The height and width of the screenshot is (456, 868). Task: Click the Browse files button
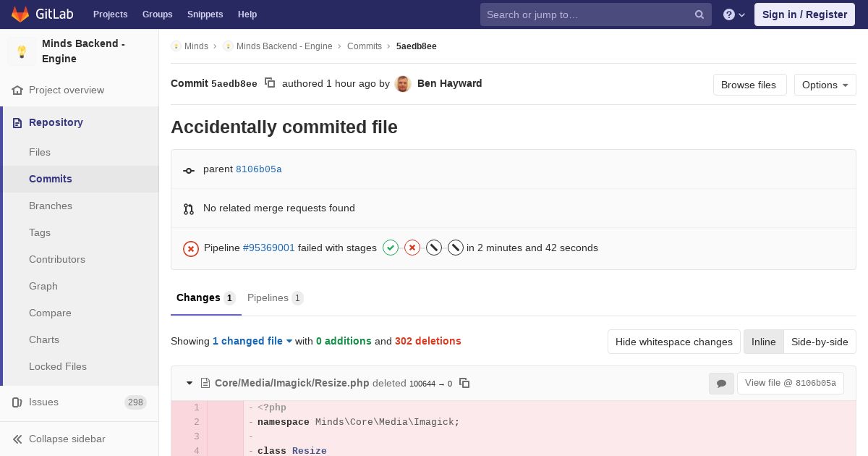point(750,85)
